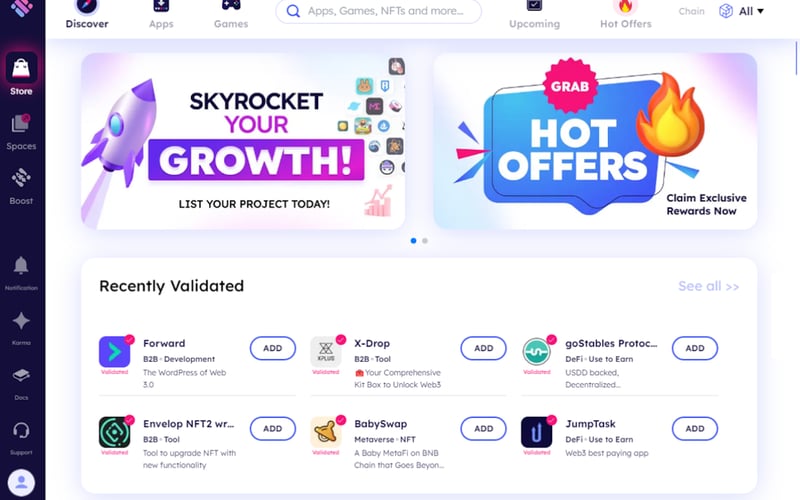Select the second carousel dot

[425, 241]
